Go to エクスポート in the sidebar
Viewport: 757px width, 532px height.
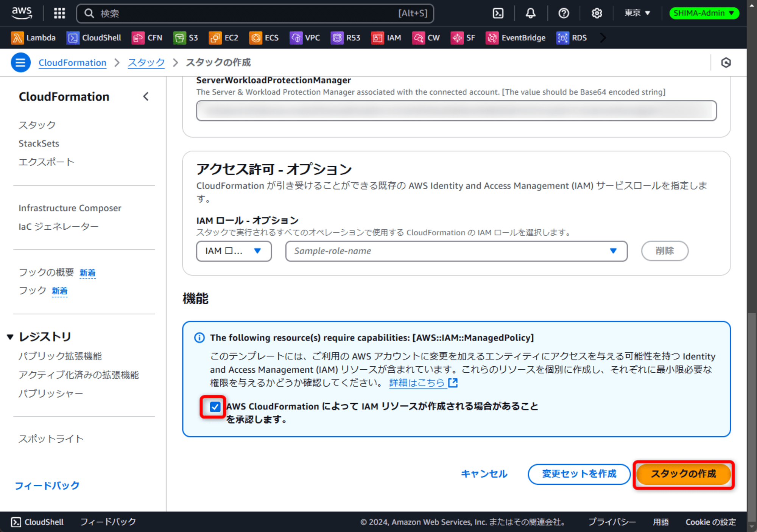pyautogui.click(x=47, y=162)
